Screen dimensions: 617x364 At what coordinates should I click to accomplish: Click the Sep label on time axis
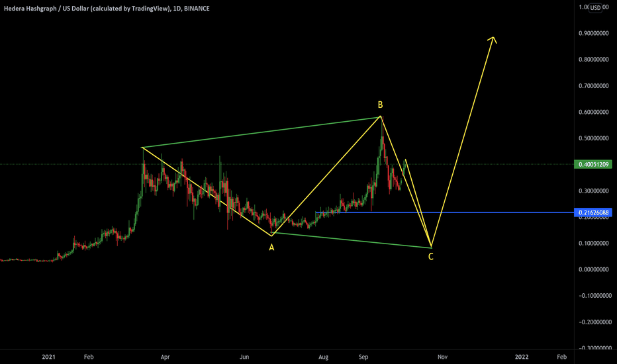click(x=363, y=357)
